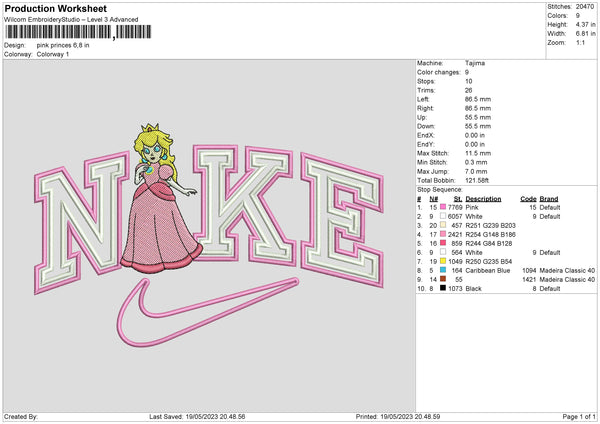Click the Brand column header
This screenshot has width=600, height=424.
[549, 199]
